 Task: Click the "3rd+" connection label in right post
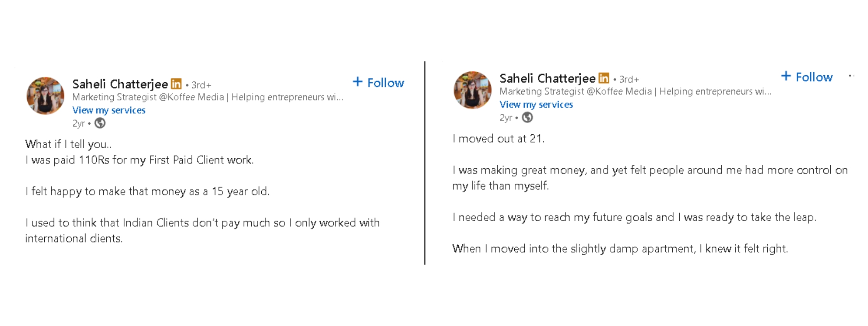(629, 80)
